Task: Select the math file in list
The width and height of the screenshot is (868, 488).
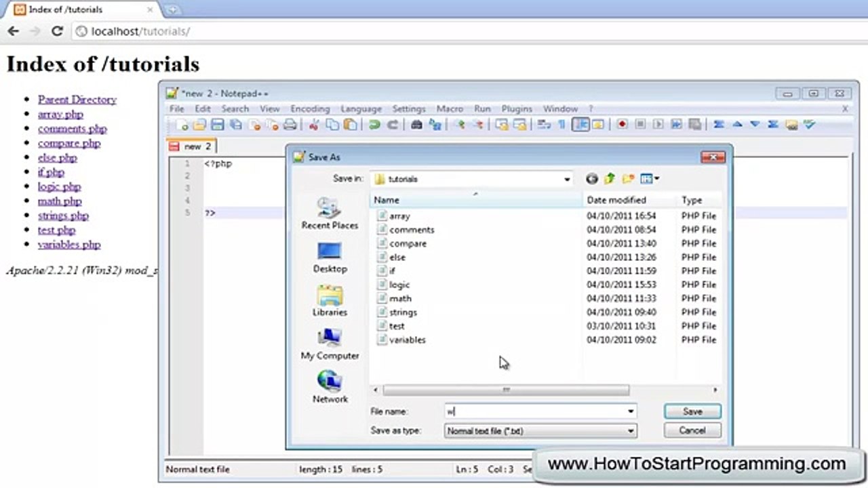Action: point(400,298)
